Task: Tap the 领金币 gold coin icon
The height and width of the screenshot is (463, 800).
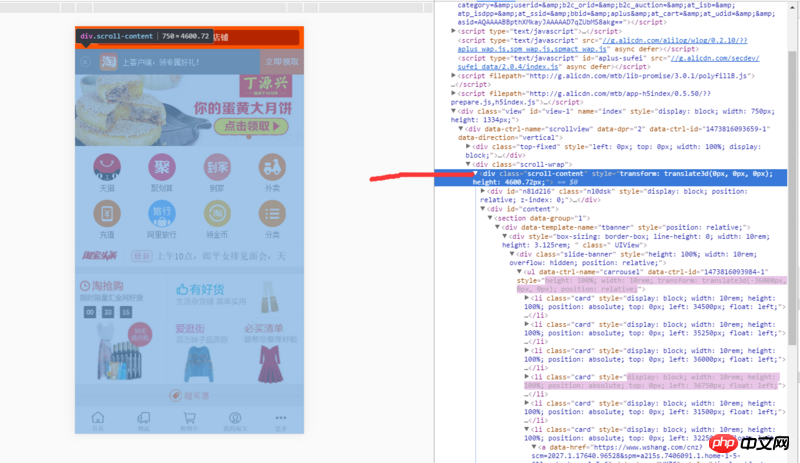Action: point(217,213)
